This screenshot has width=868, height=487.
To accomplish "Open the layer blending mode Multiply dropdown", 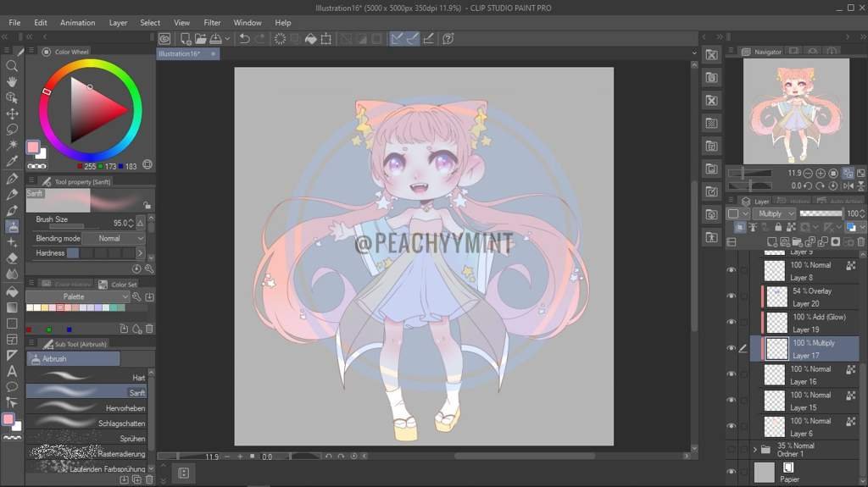I will [x=775, y=213].
